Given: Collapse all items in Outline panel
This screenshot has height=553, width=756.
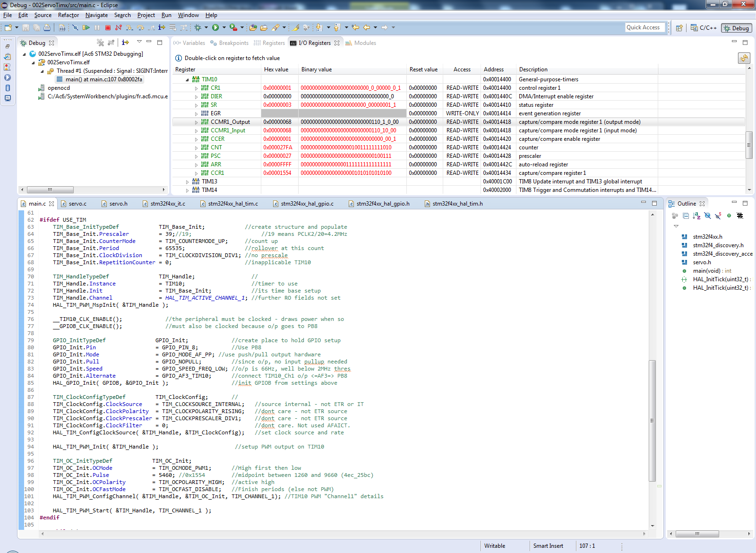Looking at the screenshot, I should 686,216.
